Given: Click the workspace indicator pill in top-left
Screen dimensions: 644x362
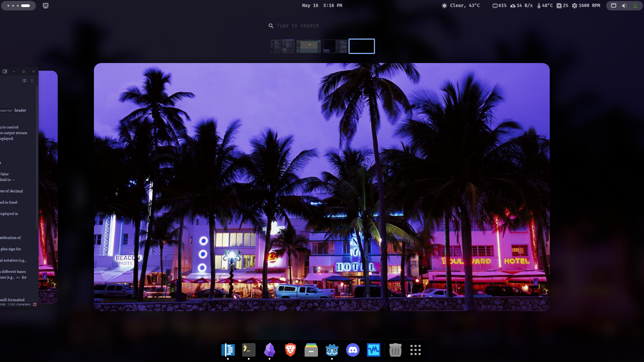Looking at the screenshot, I should [x=18, y=5].
